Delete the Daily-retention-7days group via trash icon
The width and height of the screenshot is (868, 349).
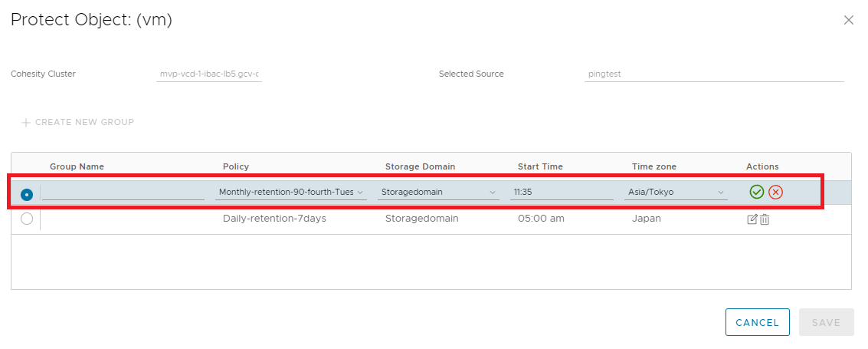pyautogui.click(x=765, y=219)
